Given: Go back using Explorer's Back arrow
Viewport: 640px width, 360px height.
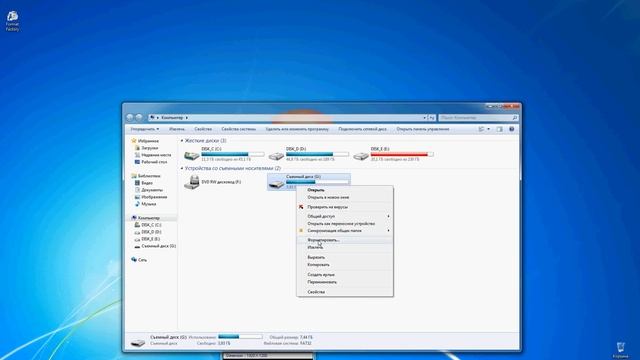Looking at the screenshot, I should pyautogui.click(x=130, y=118).
